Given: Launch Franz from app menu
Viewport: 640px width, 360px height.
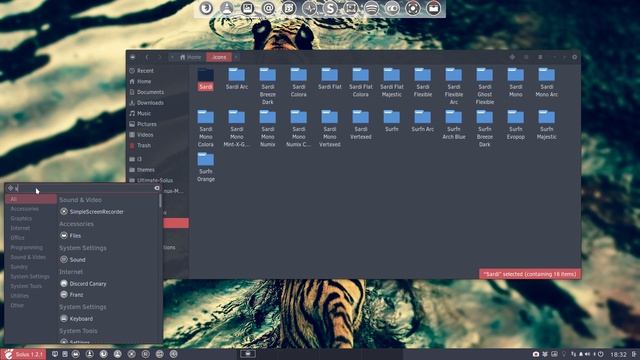Looking at the screenshot, I should point(72,295).
